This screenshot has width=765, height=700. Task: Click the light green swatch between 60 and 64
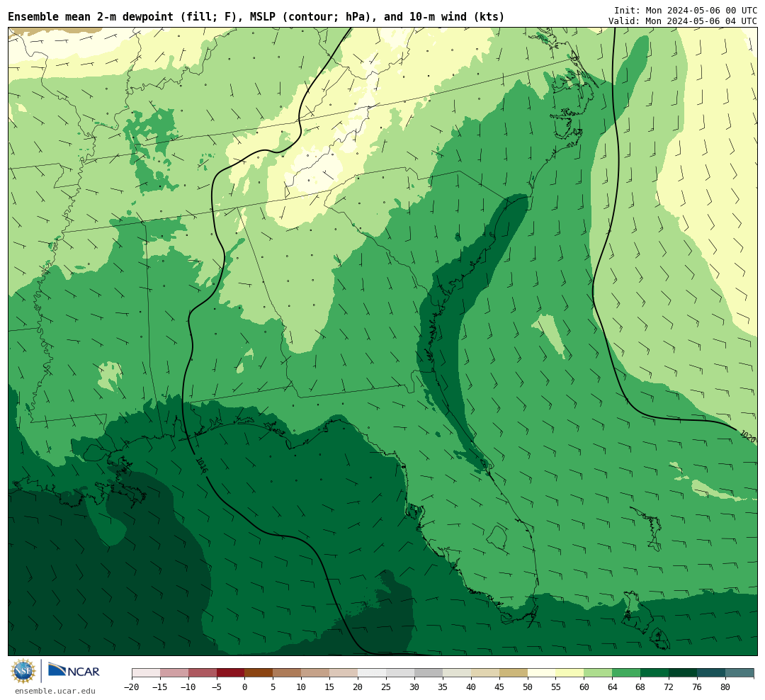[x=599, y=673]
